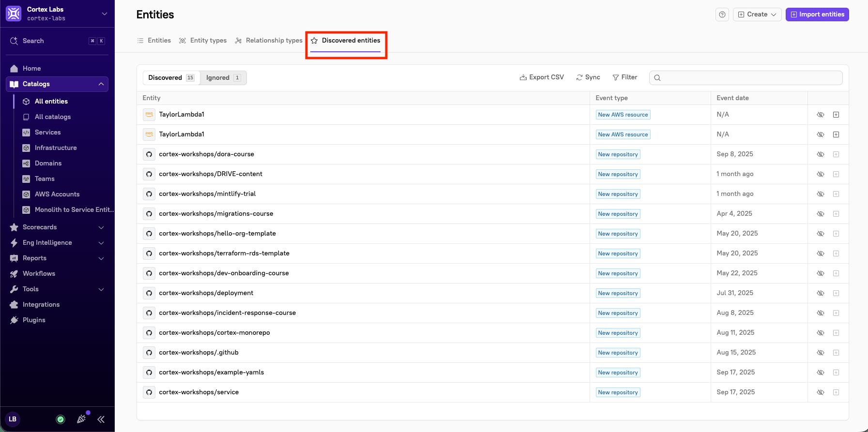Expand the Scorecards section
This screenshot has width=868, height=432.
tap(101, 227)
